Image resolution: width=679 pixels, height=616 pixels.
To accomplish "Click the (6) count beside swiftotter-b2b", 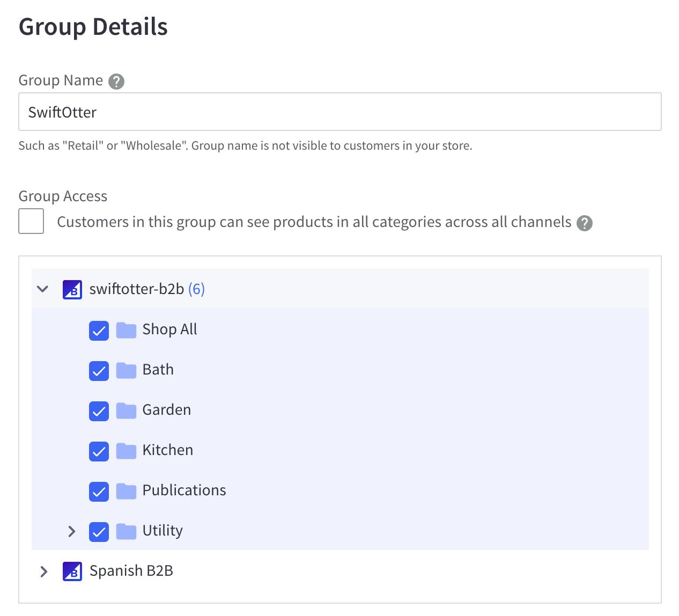I will click(x=196, y=289).
